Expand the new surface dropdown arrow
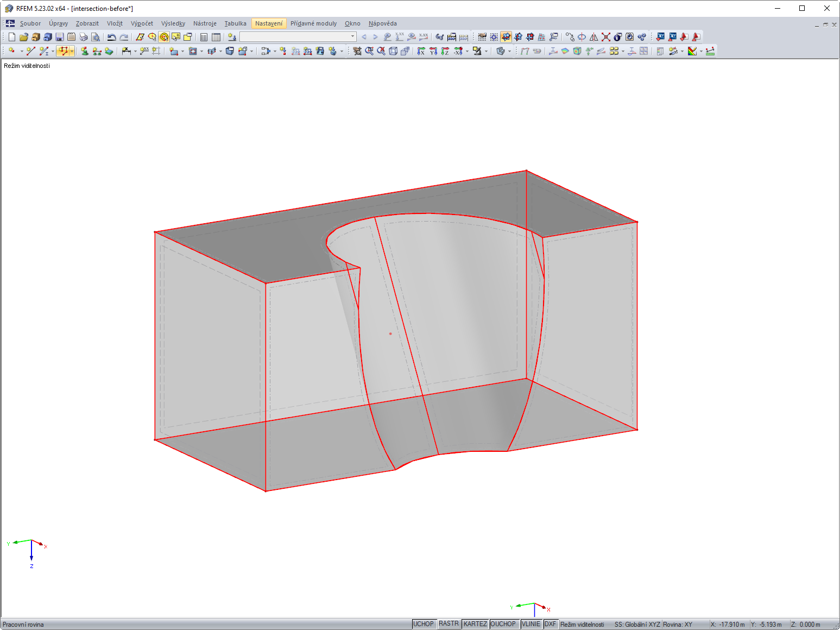The height and width of the screenshot is (630, 840). (182, 51)
